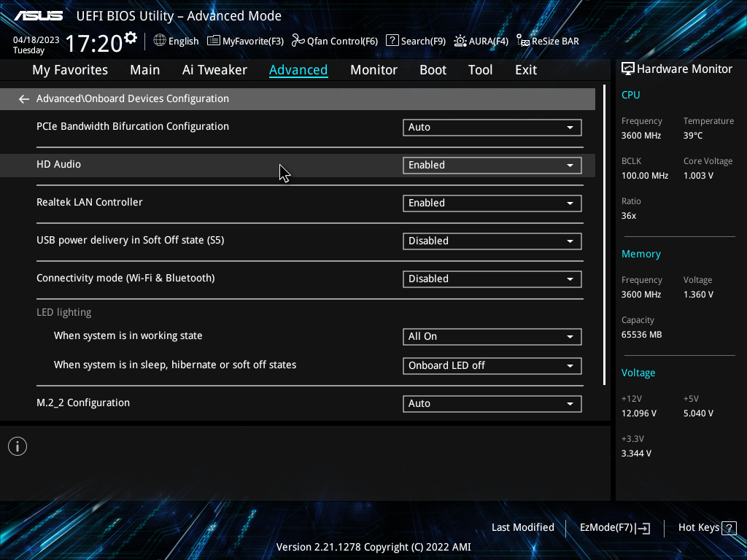Image resolution: width=747 pixels, height=560 pixels.
Task: Select Connectivity mode (Wi-Fi & Bluetooth) label
Action: (125, 278)
